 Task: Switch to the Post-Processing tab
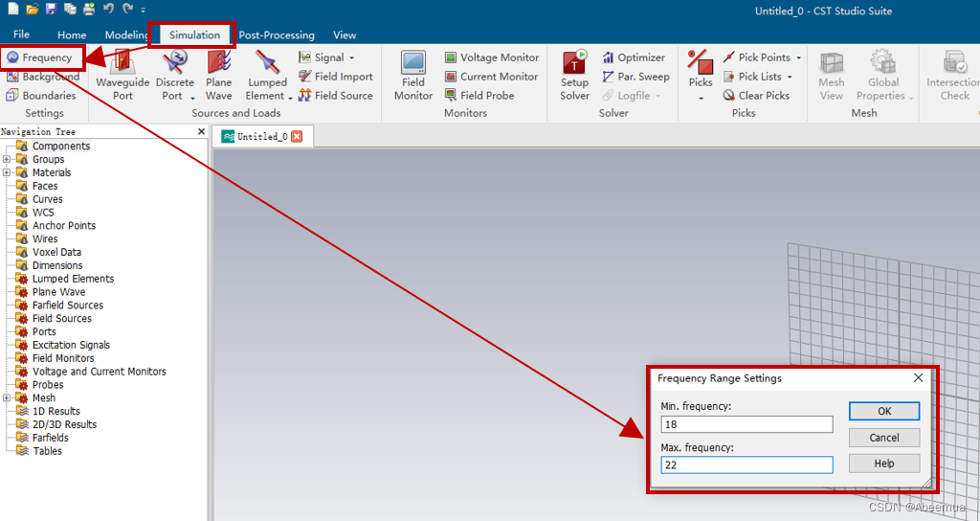(x=277, y=35)
